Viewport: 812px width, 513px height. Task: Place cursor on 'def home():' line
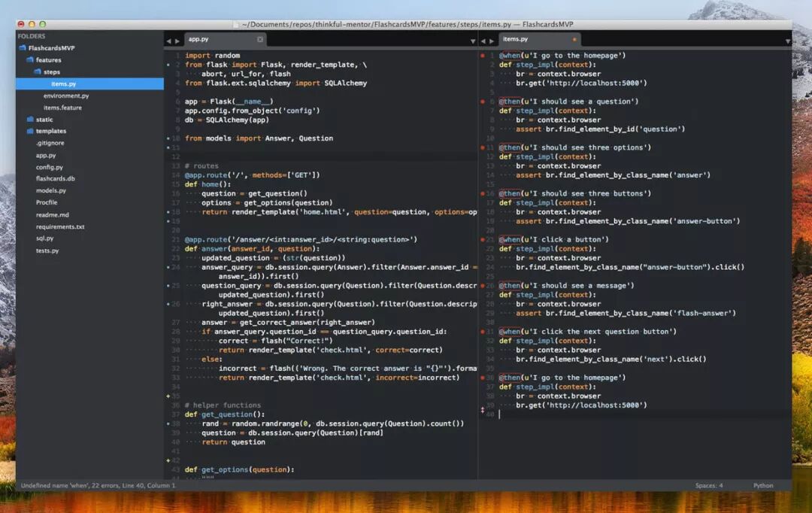(x=208, y=184)
